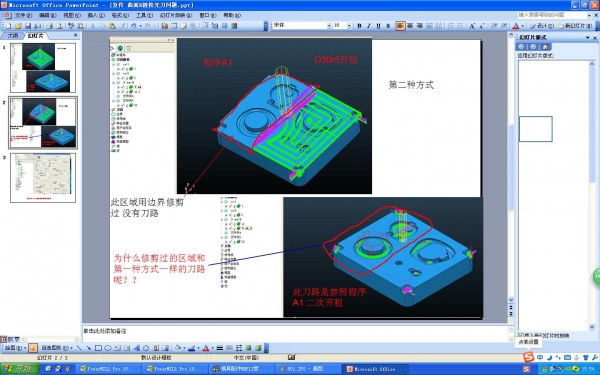The image size is (600, 375).
Task: Click the red Font Color button
Action: (515, 26)
